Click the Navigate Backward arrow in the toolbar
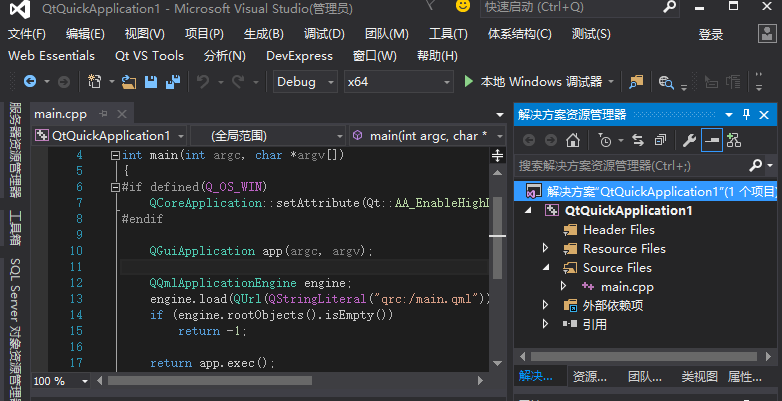Viewport: 782px width, 401px height. pos(30,81)
